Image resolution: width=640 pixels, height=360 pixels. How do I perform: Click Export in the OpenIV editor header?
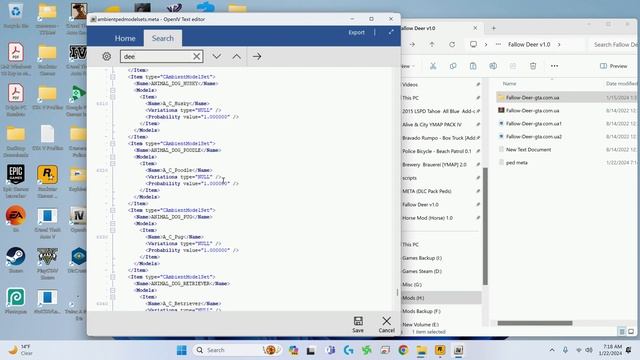(356, 32)
